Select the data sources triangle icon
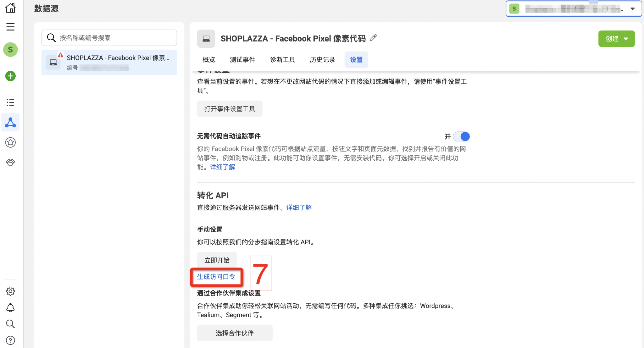 click(10, 122)
